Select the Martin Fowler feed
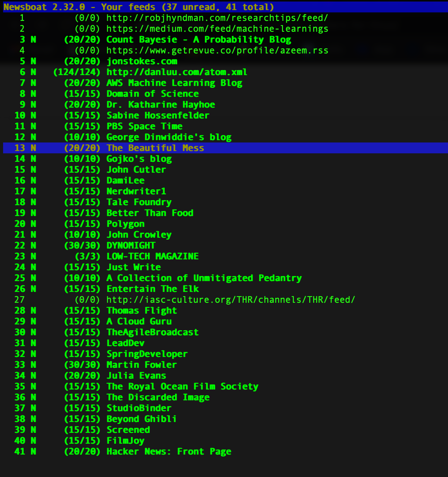This screenshot has width=448, height=477. coord(141,365)
